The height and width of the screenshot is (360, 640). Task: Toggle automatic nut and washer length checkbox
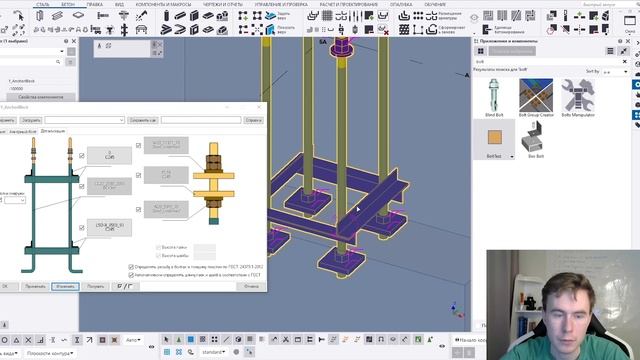131,275
